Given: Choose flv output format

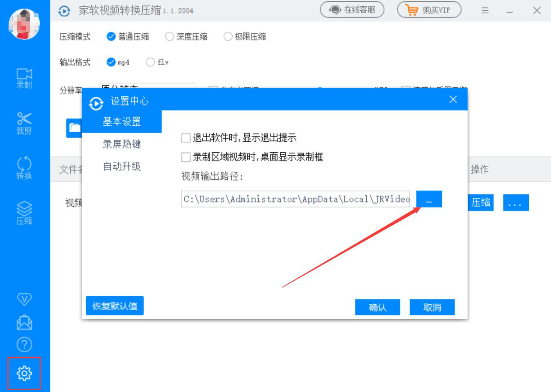Looking at the screenshot, I should [157, 62].
